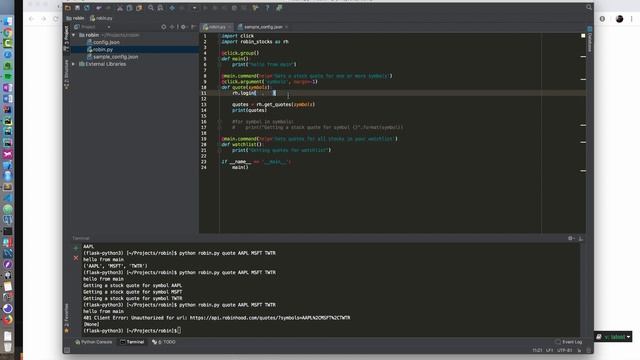Click the Search Everywhere magnifier icon

[x=589, y=7]
